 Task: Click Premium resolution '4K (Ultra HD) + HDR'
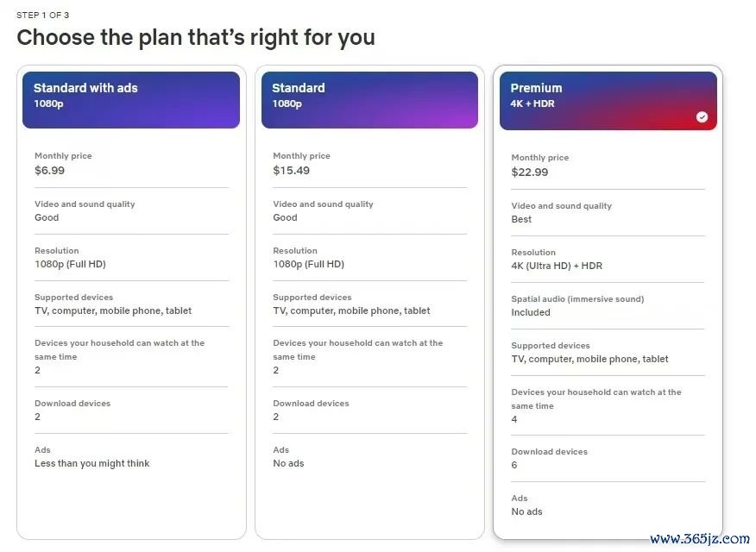point(557,266)
